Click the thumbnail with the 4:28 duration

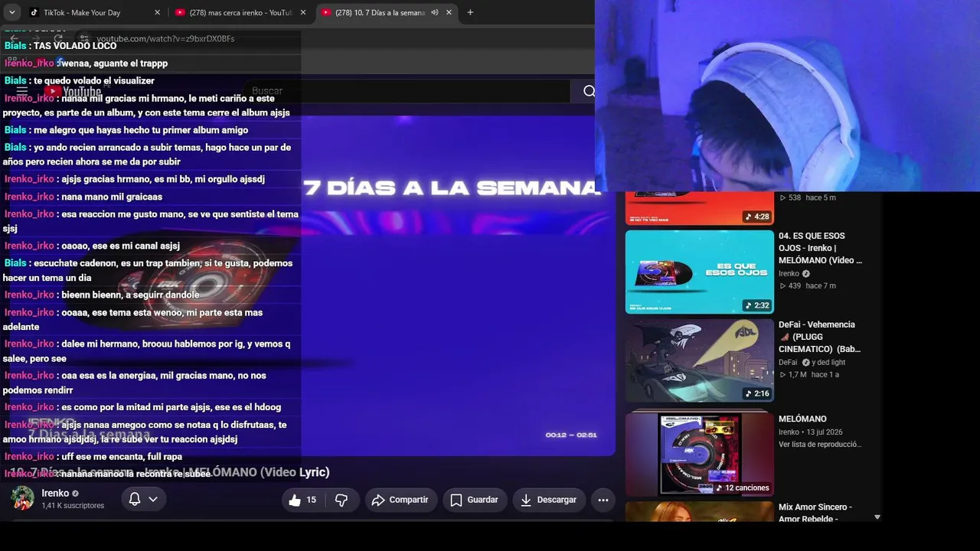point(699,208)
